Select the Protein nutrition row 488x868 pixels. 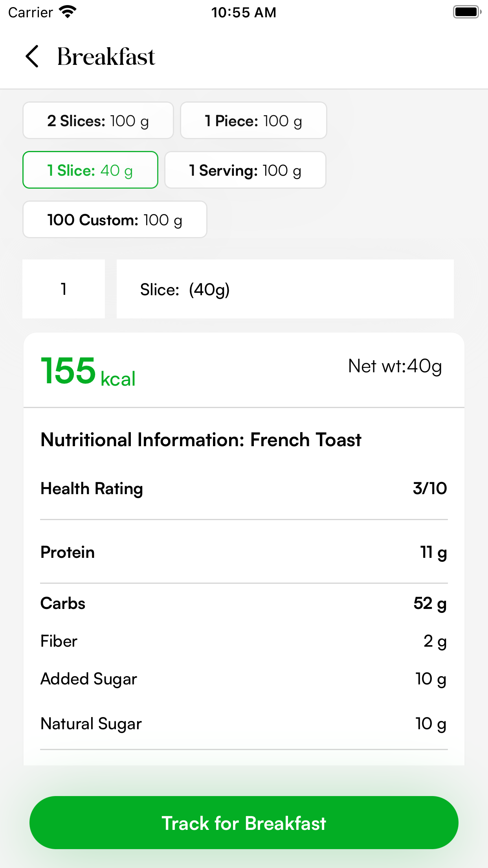point(244,552)
